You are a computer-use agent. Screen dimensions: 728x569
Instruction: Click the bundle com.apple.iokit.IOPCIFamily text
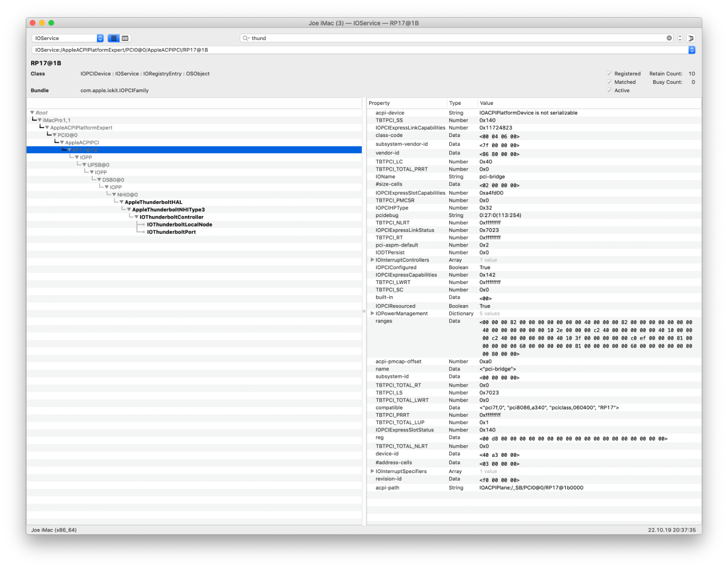click(x=114, y=91)
